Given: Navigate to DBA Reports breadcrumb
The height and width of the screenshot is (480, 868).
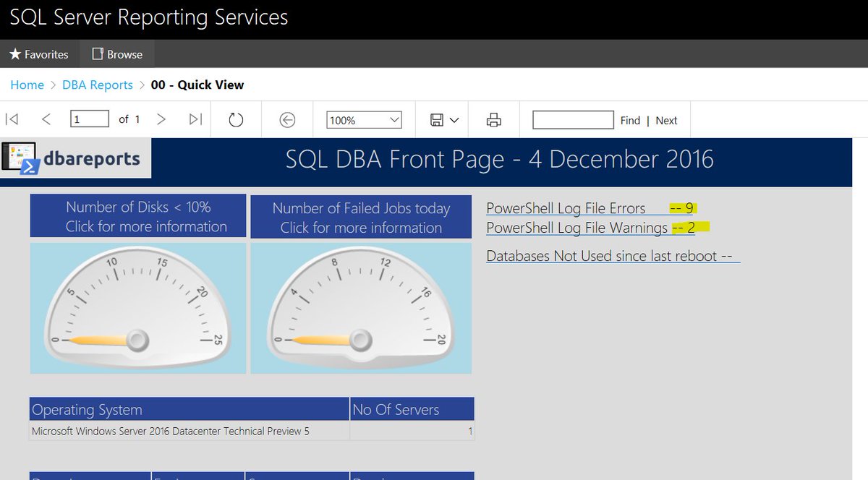Looking at the screenshot, I should (98, 85).
